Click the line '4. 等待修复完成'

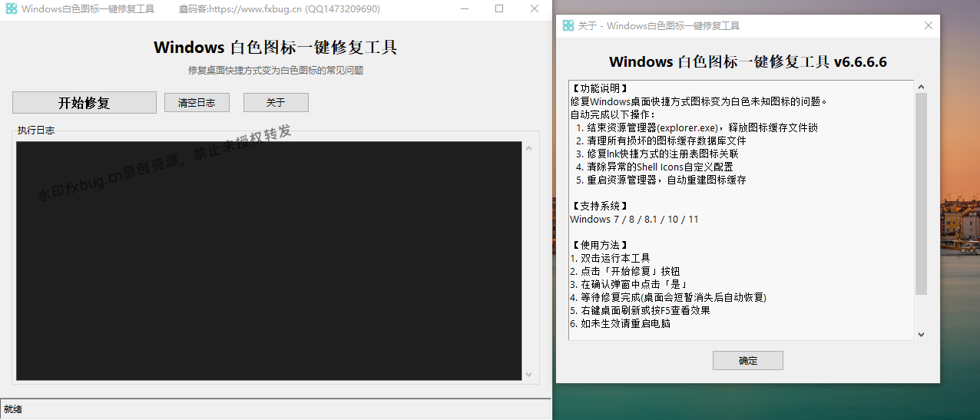(668, 297)
